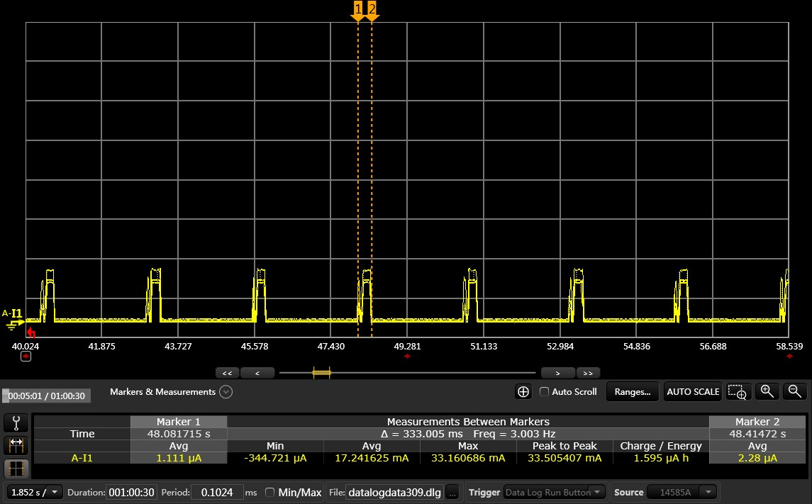Step back with the single < button
The image size is (812, 504).
257,373
